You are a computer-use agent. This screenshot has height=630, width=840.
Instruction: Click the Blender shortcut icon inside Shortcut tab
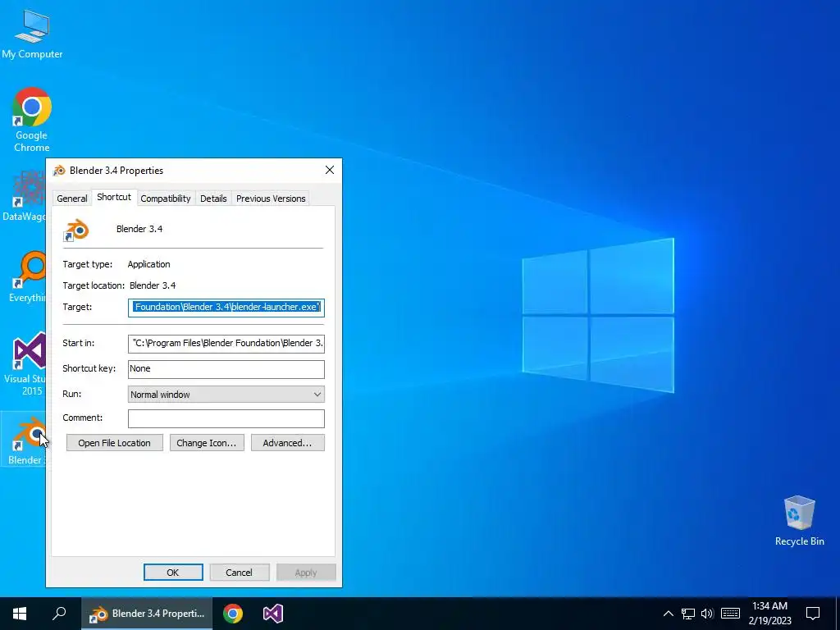coord(76,230)
